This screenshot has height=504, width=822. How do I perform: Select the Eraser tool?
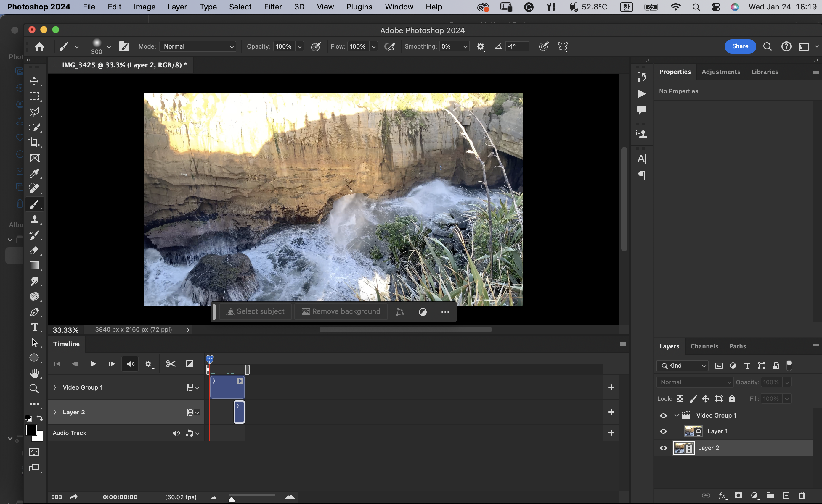coord(34,250)
